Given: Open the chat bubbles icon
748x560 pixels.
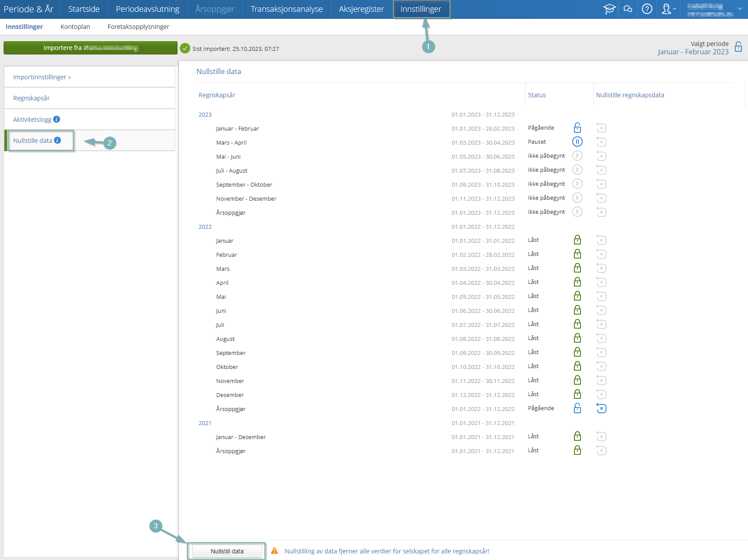Looking at the screenshot, I should tap(628, 9).
